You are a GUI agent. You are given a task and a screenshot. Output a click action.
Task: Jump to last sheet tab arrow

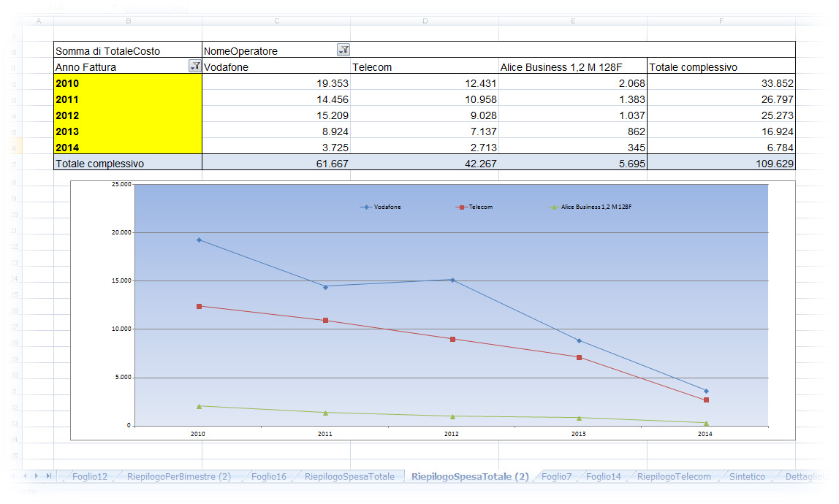tap(49, 476)
